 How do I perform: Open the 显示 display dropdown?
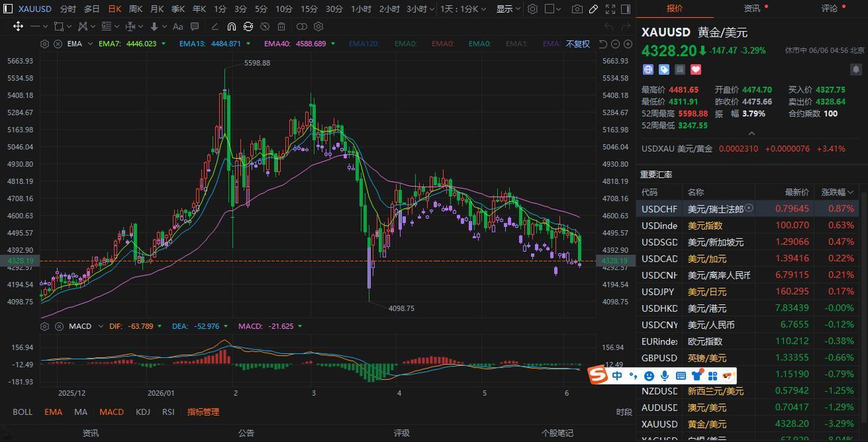509,9
